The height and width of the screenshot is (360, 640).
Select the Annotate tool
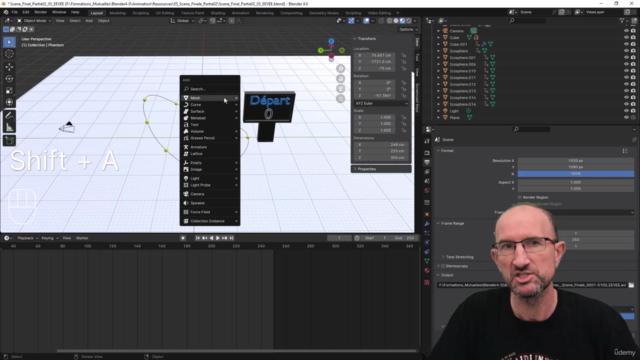pos(9,116)
